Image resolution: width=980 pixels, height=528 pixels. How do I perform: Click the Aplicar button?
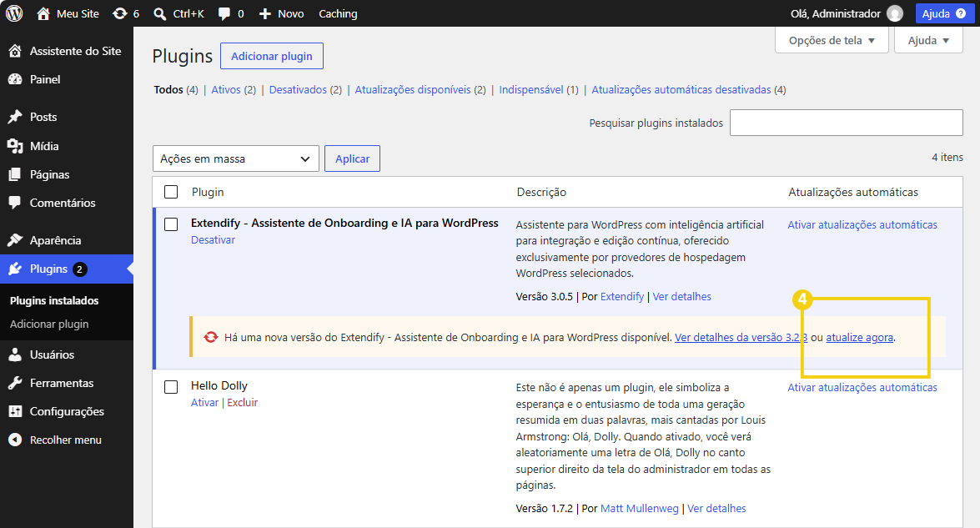[353, 158]
